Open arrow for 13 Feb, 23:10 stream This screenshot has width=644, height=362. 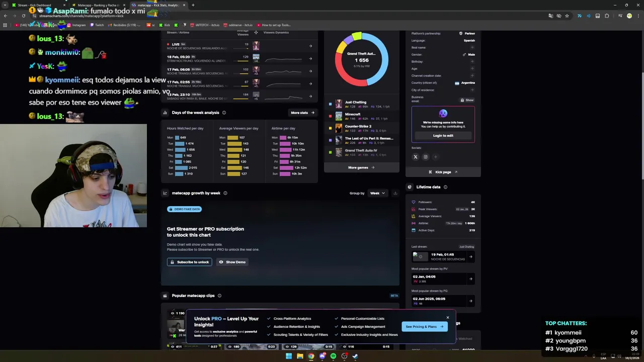point(310,96)
